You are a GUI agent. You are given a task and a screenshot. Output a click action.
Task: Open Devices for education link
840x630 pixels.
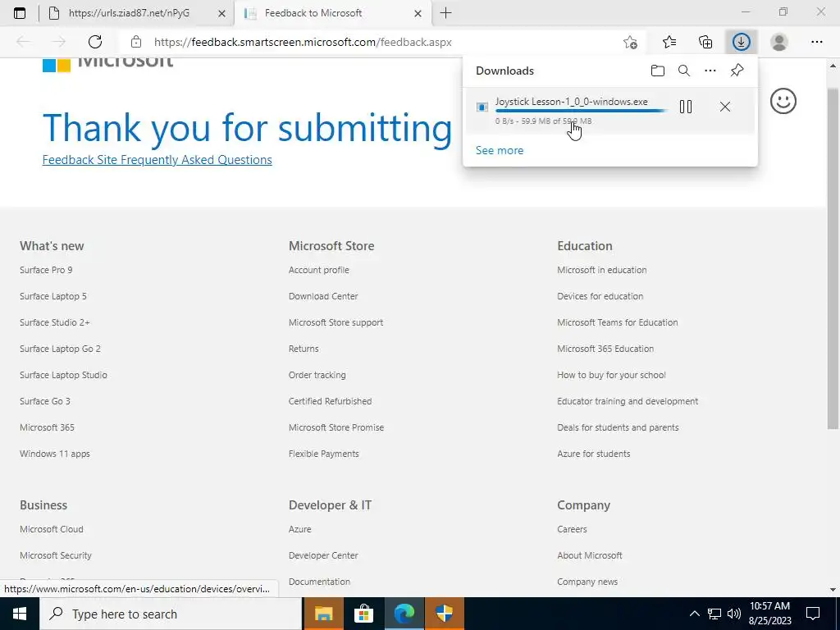tap(600, 296)
